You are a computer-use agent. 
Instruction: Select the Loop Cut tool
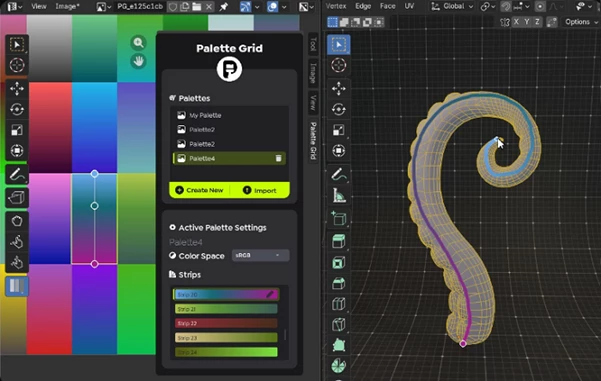click(338, 304)
